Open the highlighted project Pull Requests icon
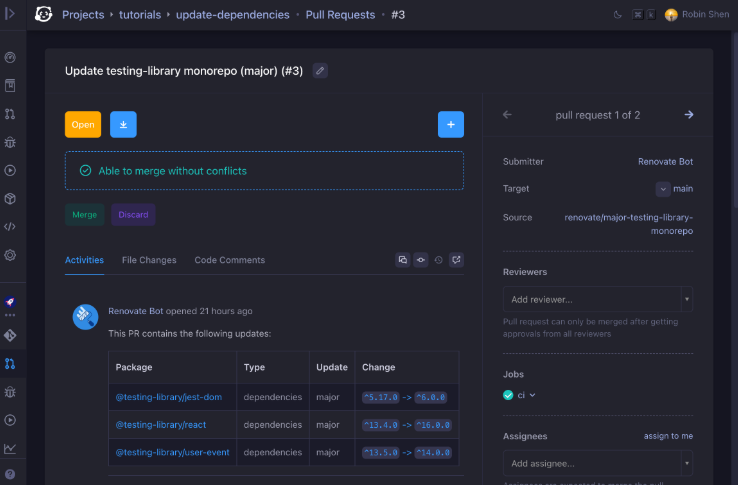738x485 pixels. coord(10,364)
